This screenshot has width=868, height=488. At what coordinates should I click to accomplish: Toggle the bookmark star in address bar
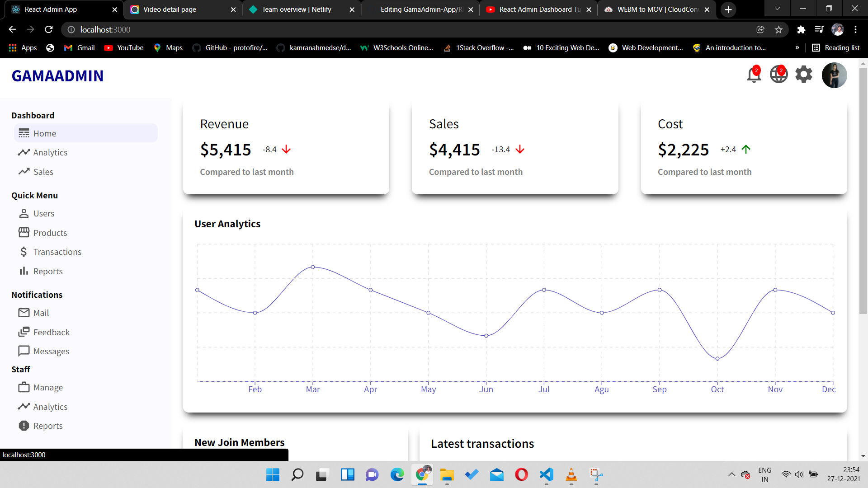click(778, 29)
